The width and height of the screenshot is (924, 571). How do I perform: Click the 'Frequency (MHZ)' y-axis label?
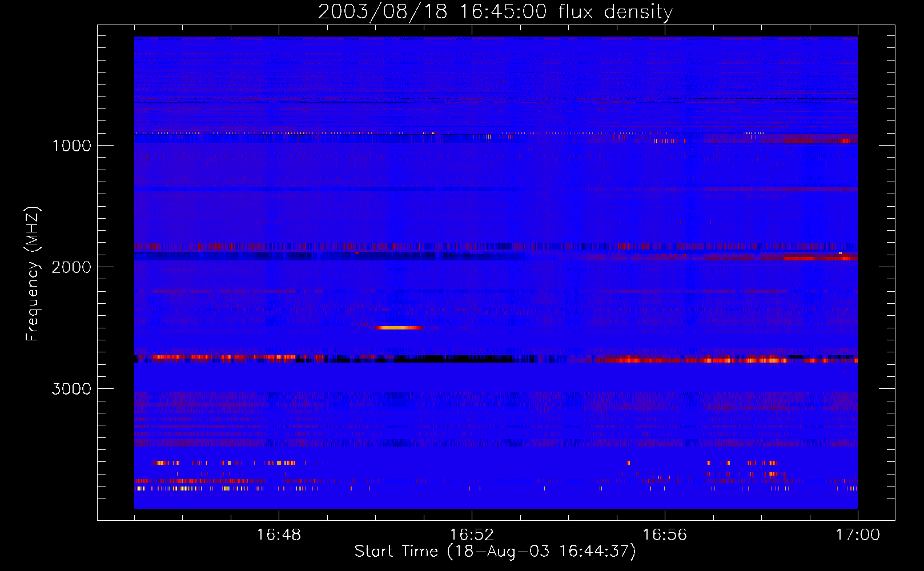(x=32, y=274)
